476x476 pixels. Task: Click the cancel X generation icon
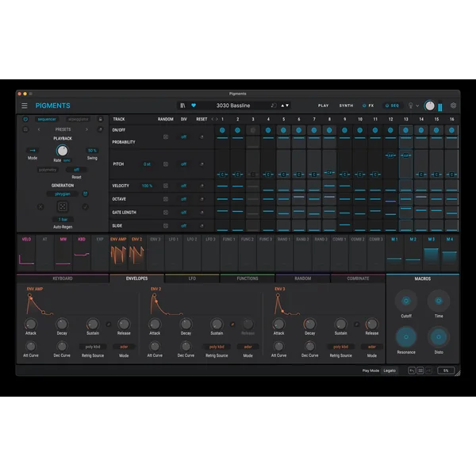click(40, 207)
